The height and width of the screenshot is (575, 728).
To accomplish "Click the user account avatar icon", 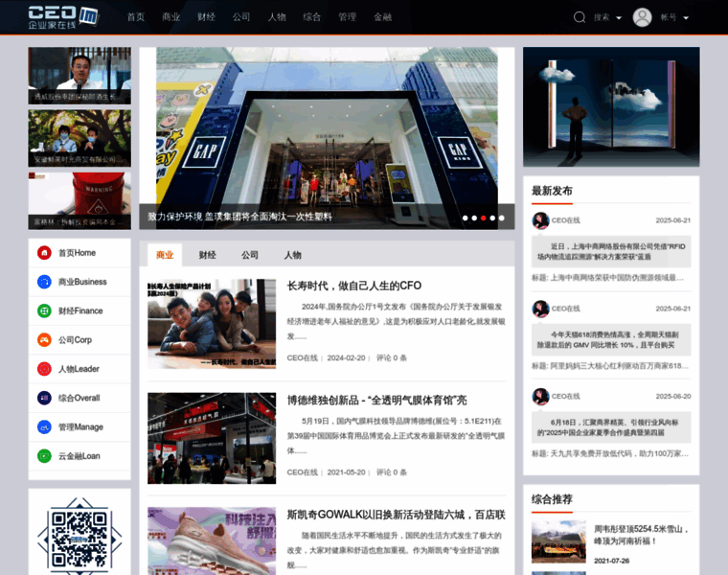I will point(642,17).
